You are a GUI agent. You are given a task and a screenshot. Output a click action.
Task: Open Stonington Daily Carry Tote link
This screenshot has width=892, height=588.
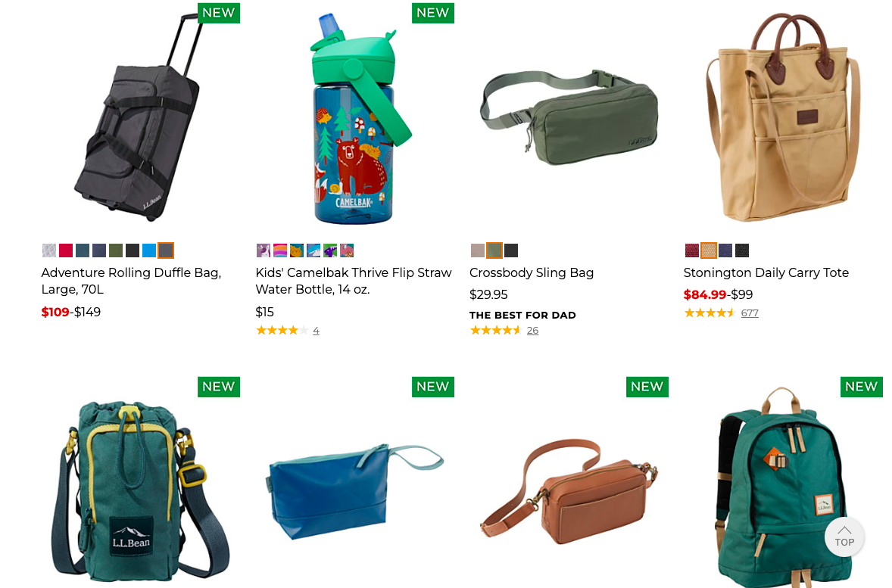(766, 273)
